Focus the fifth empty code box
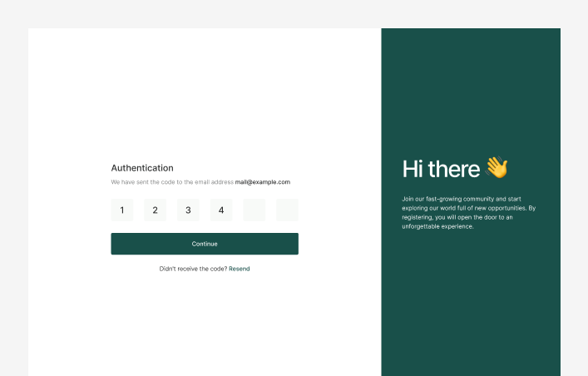588x376 pixels. 254,210
